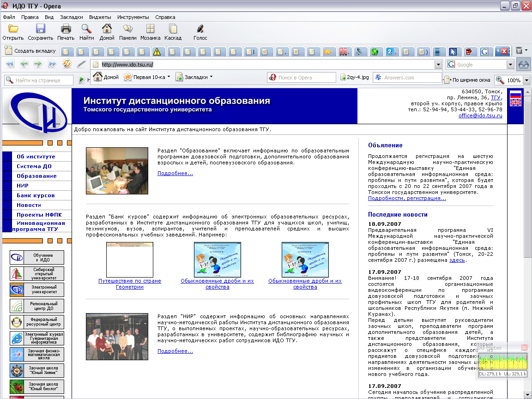The width and height of the screenshot is (532, 399).
Task: Open the Справка menu
Action: [x=165, y=17]
